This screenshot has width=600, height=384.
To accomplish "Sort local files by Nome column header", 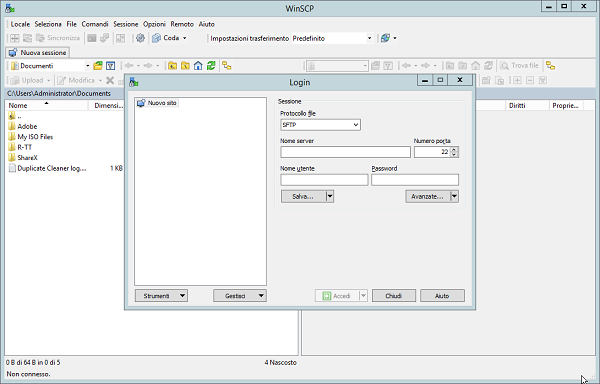I will point(46,106).
